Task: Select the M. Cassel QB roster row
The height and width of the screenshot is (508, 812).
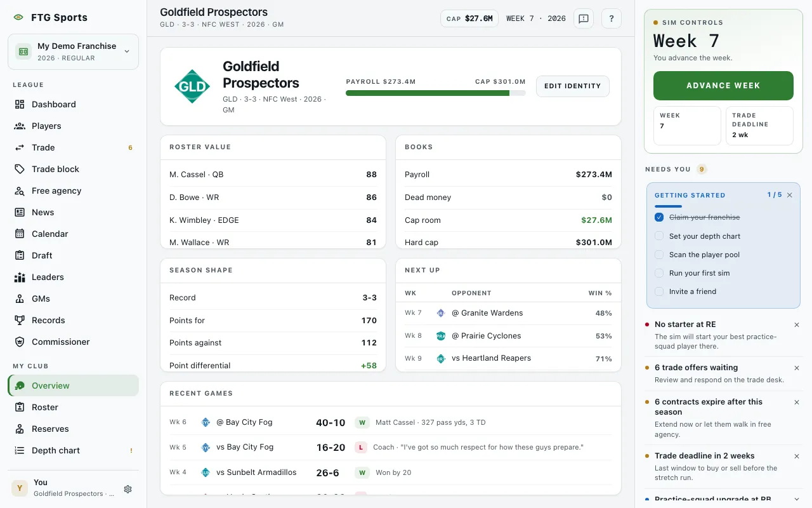Action: [x=273, y=175]
